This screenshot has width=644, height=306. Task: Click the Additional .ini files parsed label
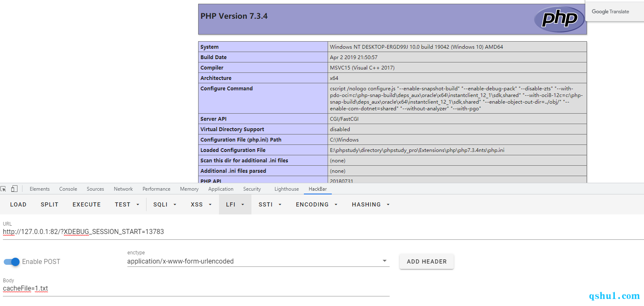click(x=233, y=171)
